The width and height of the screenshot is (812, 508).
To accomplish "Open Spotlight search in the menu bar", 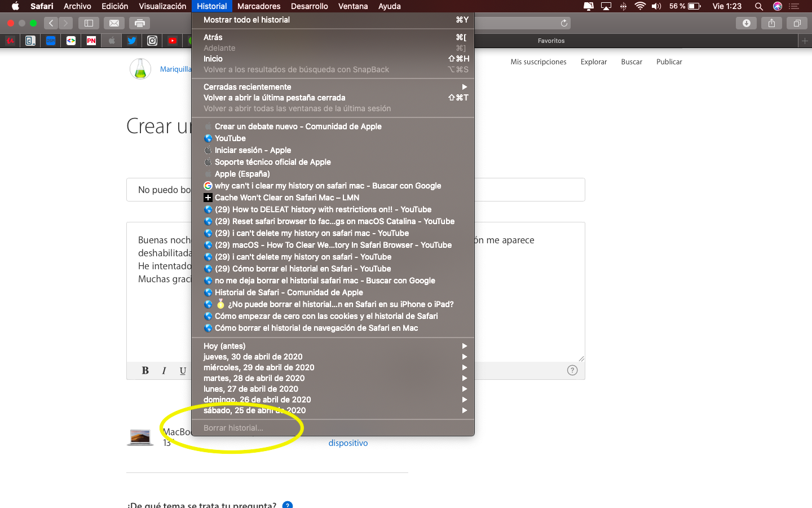I will (759, 6).
